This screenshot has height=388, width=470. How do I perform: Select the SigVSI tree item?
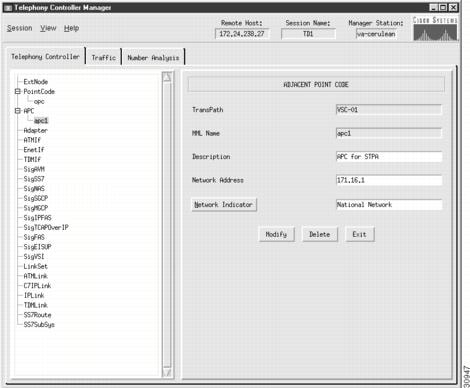click(34, 256)
